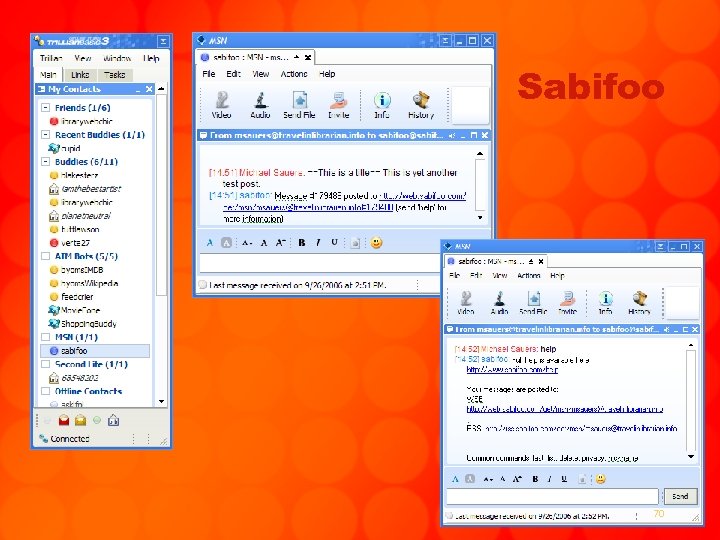The height and width of the screenshot is (540, 720).
Task: Click the font color 'A' icon in back MSN window
Action: tap(210, 243)
